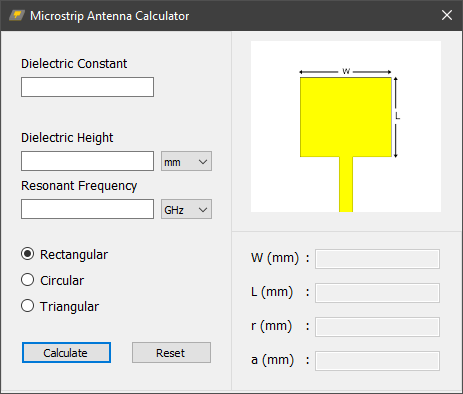
Task: Click the Microstrip Antenna Calculator app icon
Action: (17, 15)
